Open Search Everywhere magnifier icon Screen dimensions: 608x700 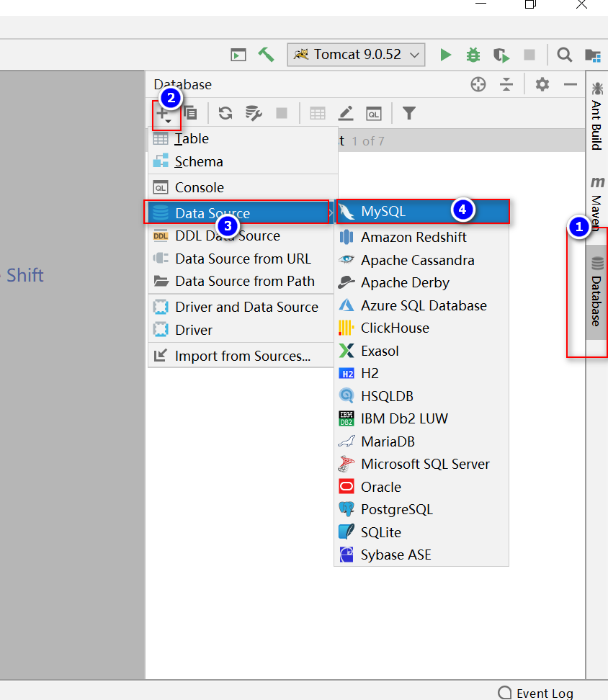point(564,55)
